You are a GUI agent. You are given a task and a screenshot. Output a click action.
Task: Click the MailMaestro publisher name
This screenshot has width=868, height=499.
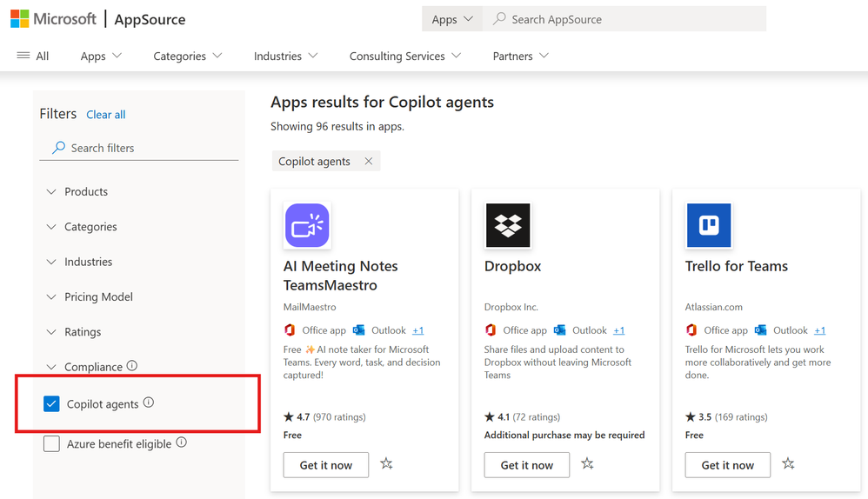(x=310, y=307)
